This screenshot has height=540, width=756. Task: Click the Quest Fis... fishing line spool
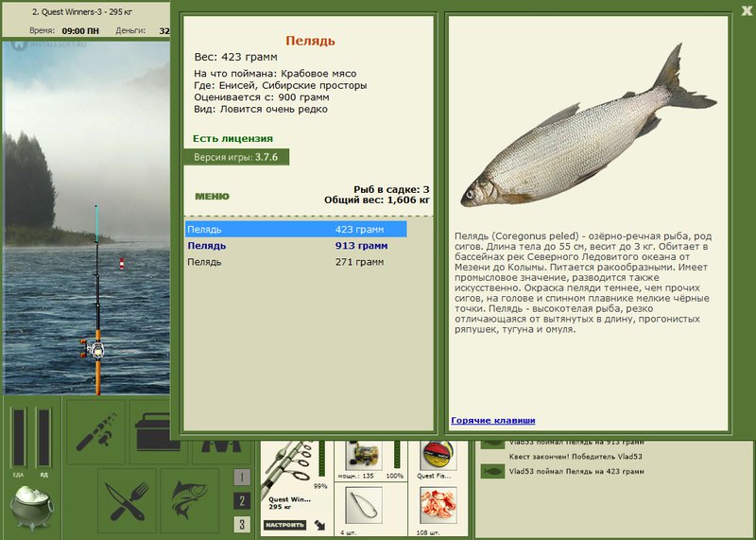click(438, 455)
